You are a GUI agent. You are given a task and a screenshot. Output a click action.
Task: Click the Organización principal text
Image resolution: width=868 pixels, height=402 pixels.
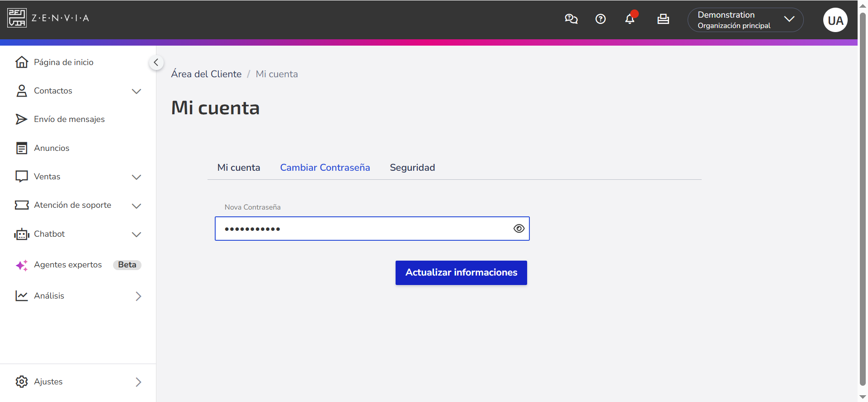coord(734,26)
